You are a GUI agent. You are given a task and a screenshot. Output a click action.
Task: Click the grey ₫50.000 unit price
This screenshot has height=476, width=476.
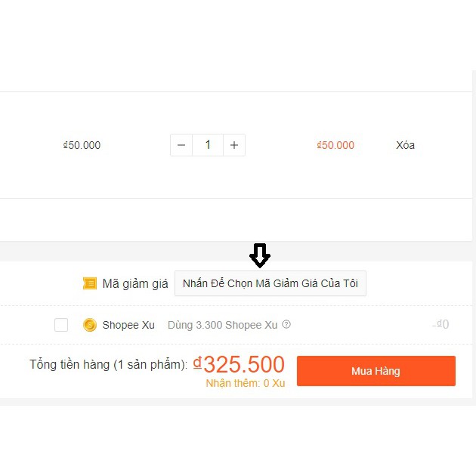pyautogui.click(x=82, y=145)
